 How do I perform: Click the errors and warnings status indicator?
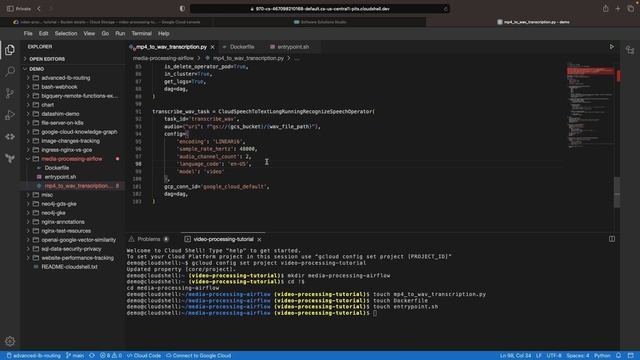pyautogui.click(x=111, y=356)
